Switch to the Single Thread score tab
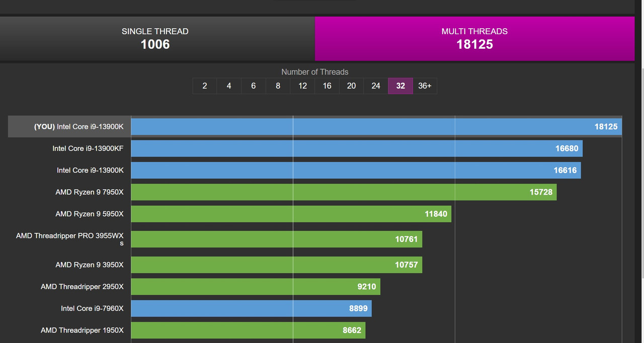Image resolution: width=644 pixels, height=343 pixels. [x=157, y=39]
